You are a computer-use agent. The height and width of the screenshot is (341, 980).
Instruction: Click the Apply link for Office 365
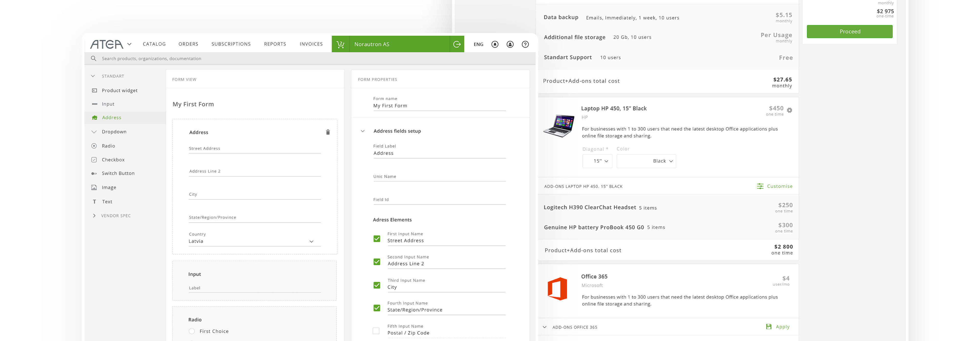[782, 327]
